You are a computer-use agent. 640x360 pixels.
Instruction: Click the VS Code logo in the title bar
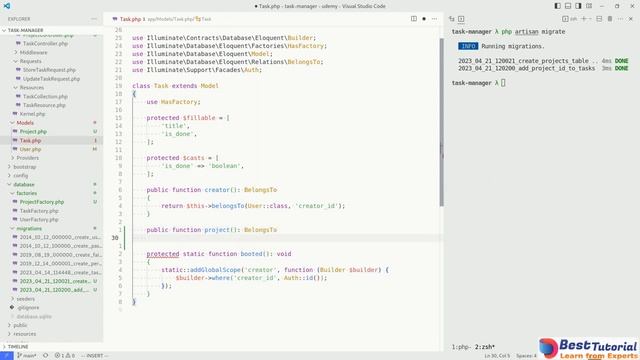click(7, 6)
